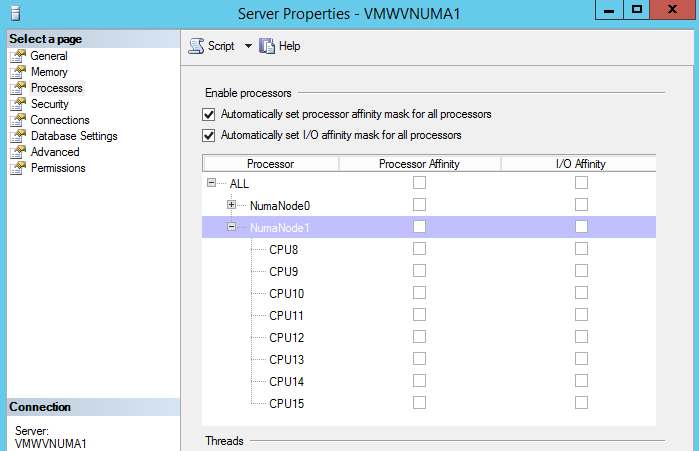Click the Script toolbar icon
This screenshot has width=699, height=451.
pyautogui.click(x=196, y=46)
